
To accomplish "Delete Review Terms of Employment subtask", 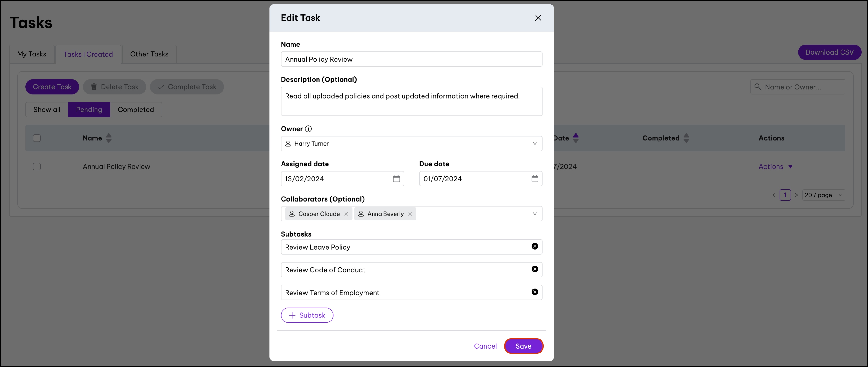I will point(535,292).
